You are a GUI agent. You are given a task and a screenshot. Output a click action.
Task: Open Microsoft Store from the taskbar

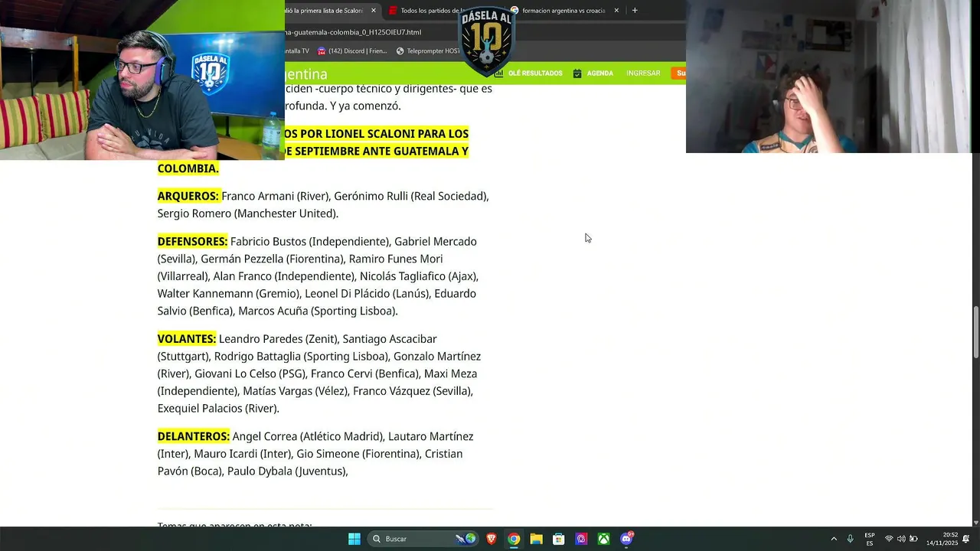[559, 539]
